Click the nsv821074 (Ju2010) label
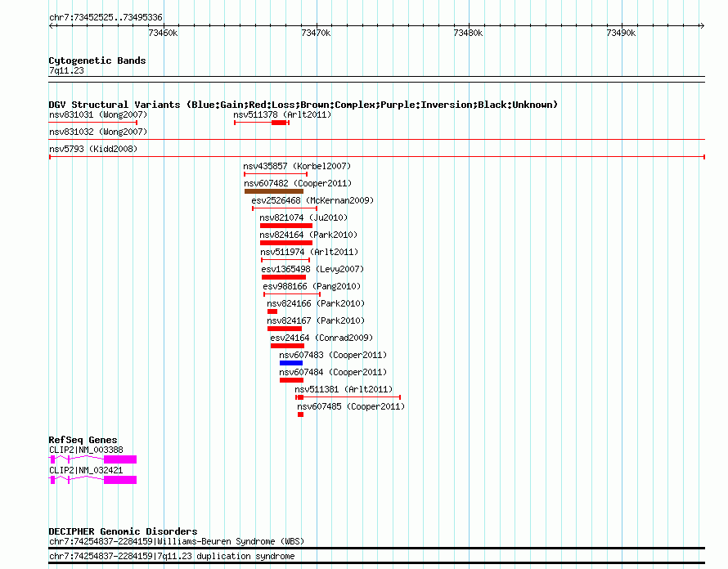728x569 pixels. (303, 217)
